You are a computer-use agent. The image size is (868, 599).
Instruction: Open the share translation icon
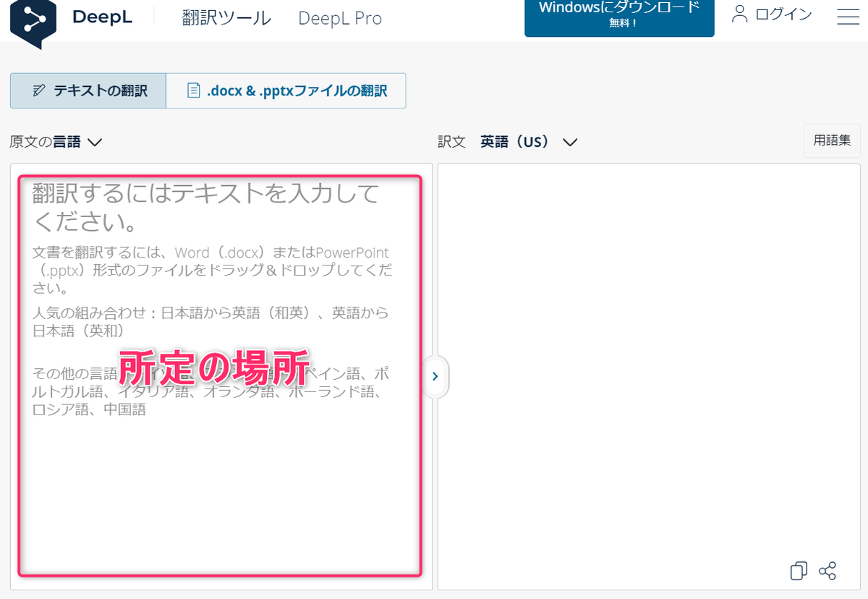827,571
